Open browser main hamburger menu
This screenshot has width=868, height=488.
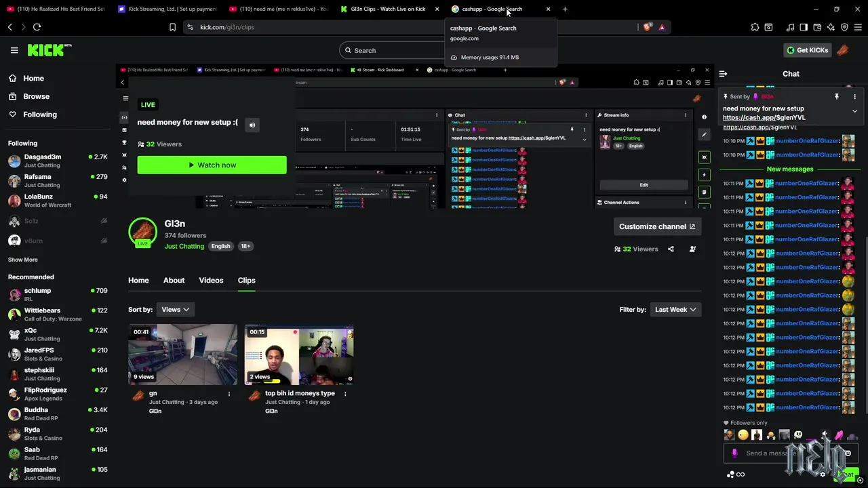coord(858,27)
